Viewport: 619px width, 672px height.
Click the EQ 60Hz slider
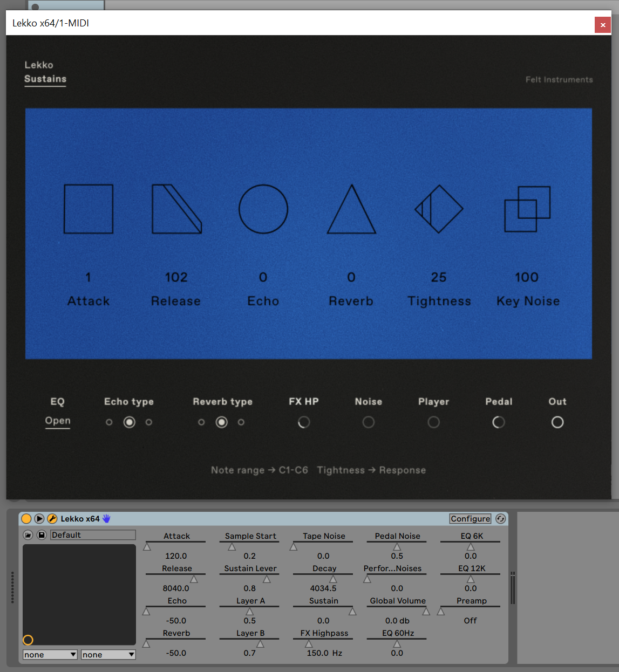tap(397, 643)
